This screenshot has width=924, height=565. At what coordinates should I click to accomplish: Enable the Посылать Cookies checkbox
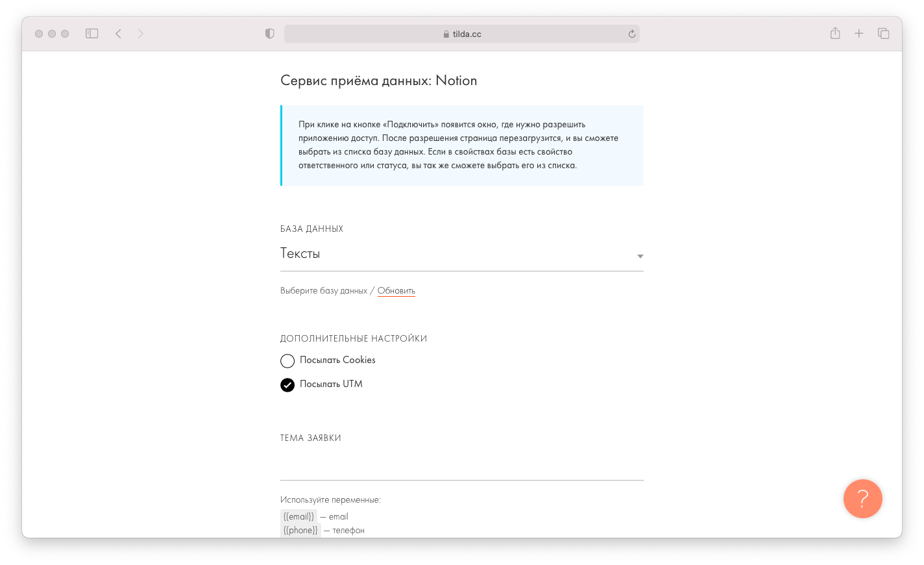(x=287, y=361)
